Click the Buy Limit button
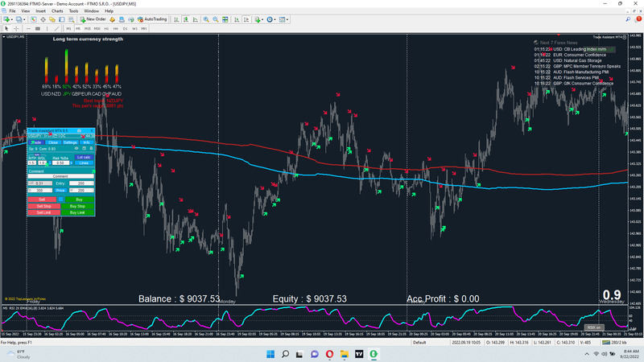The width and height of the screenshot is (644, 362). (x=77, y=212)
